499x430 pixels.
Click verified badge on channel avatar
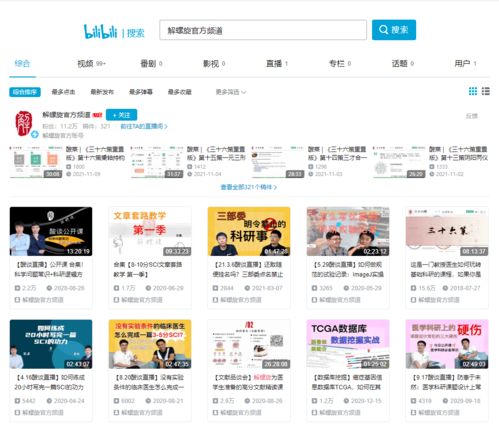pyautogui.click(x=35, y=135)
